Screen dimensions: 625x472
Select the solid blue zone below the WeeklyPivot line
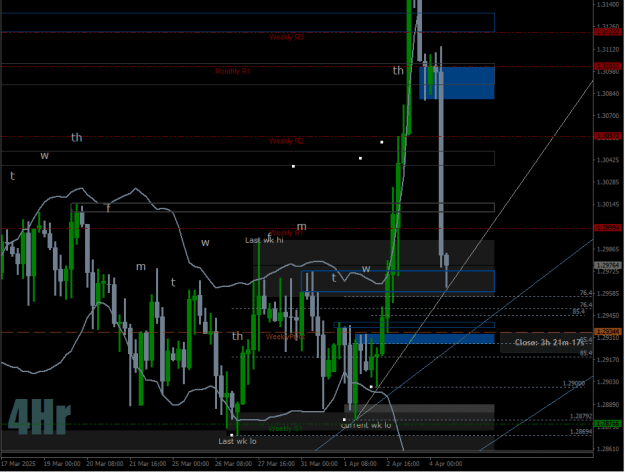tap(425, 339)
